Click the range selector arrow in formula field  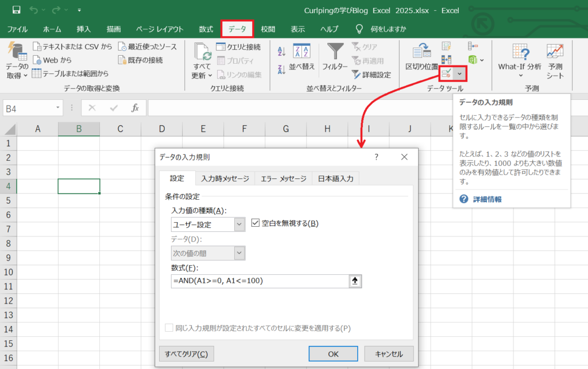[355, 281]
